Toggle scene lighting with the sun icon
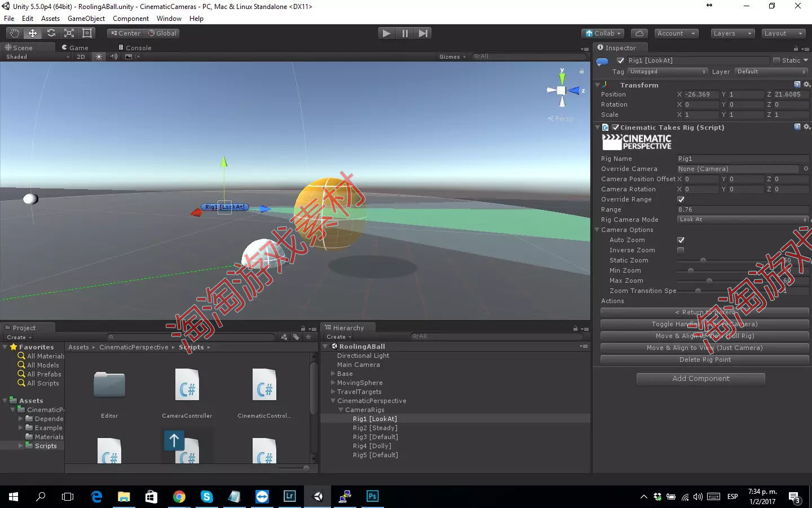Viewport: 812px width, 508px height. (99, 56)
